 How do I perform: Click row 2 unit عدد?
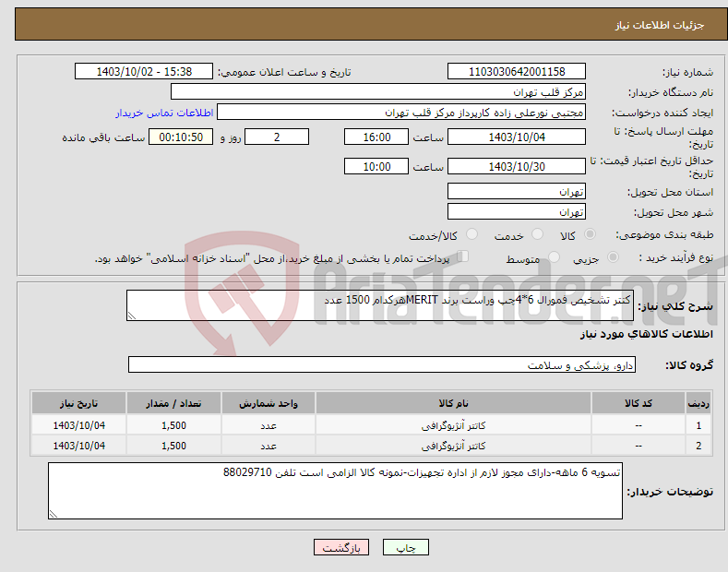[x=269, y=446]
